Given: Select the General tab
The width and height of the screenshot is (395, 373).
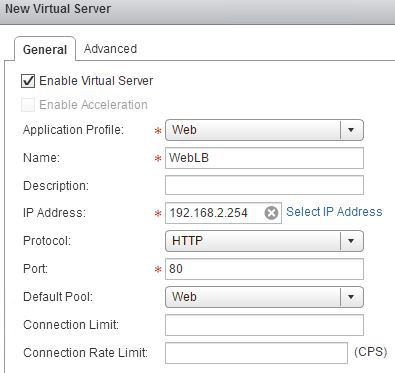Looking at the screenshot, I should coord(45,49).
